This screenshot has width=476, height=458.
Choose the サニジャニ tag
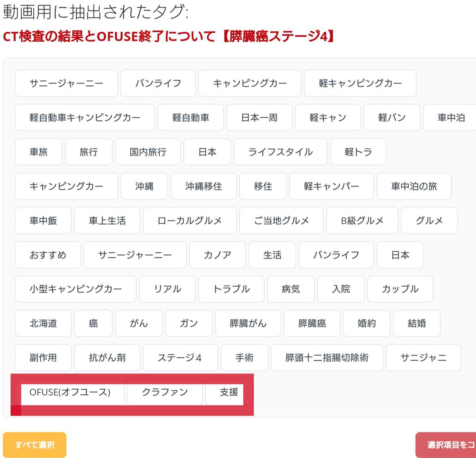click(423, 358)
